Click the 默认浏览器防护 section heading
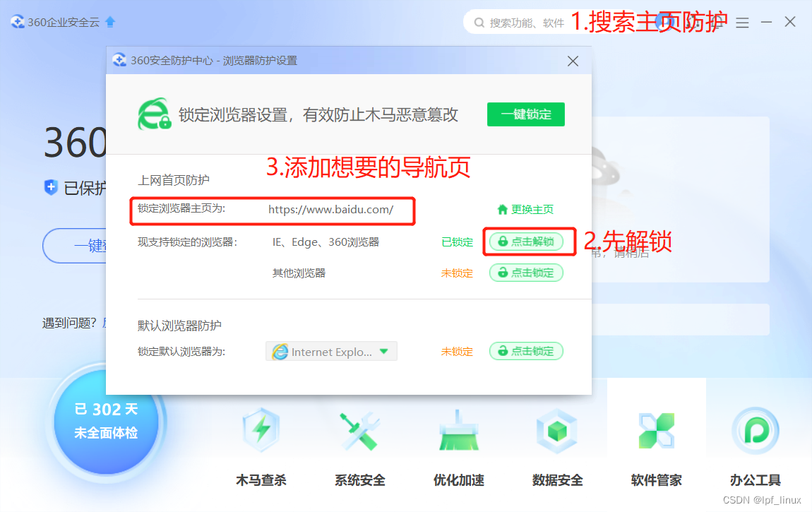Viewport: 812px width, 512px height. click(179, 326)
